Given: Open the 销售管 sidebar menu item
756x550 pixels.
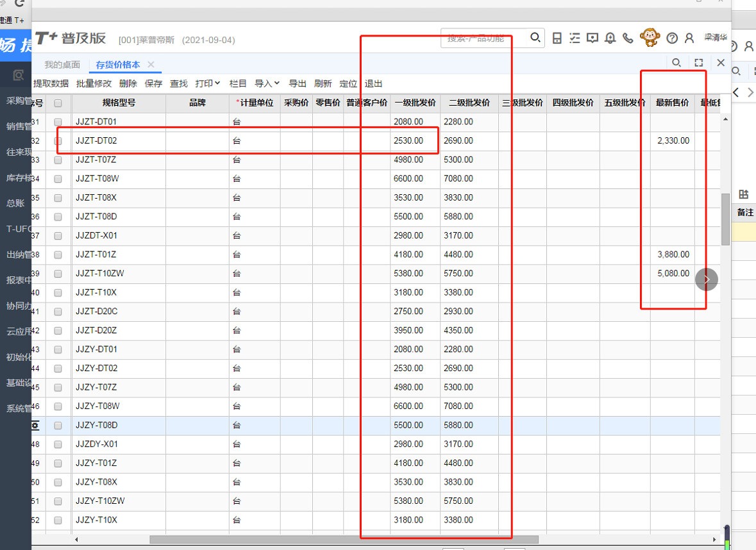Looking at the screenshot, I should coord(19,126).
